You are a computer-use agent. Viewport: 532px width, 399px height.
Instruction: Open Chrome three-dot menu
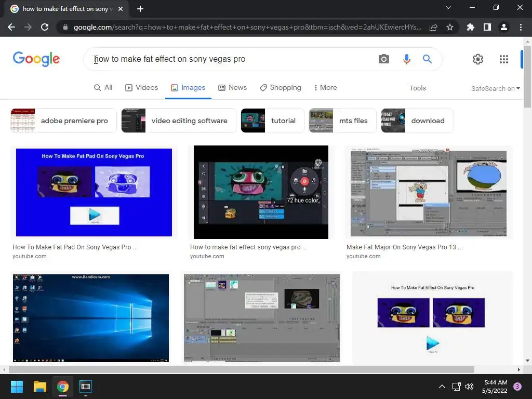point(521,27)
